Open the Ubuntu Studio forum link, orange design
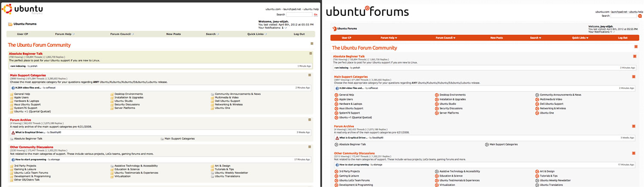Viewport: 644px width, 187px height. point(448,104)
